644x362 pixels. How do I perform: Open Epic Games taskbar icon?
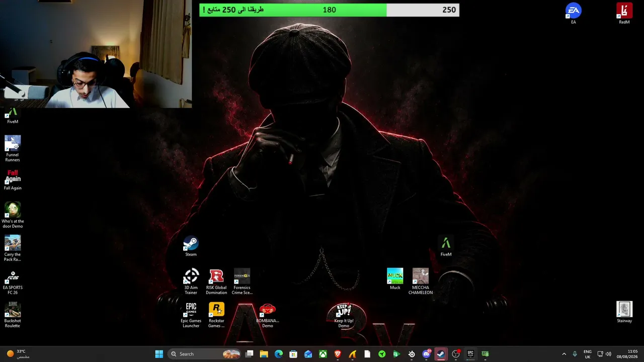coord(470,354)
